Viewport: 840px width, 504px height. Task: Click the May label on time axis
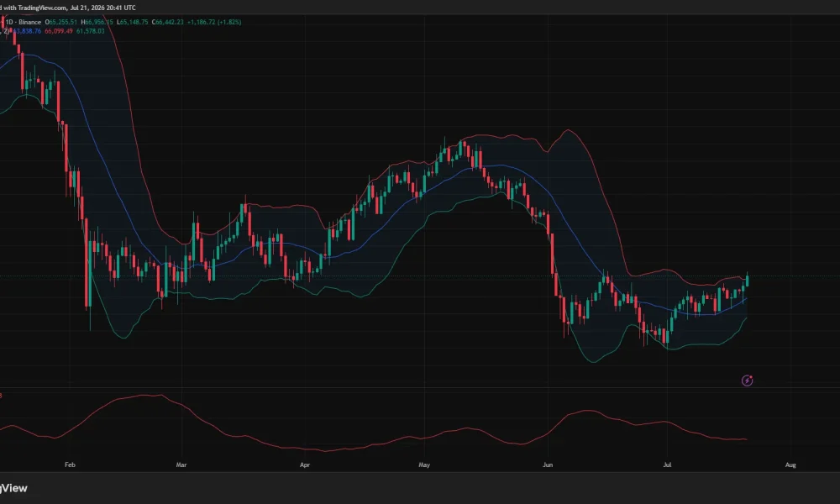click(x=423, y=465)
